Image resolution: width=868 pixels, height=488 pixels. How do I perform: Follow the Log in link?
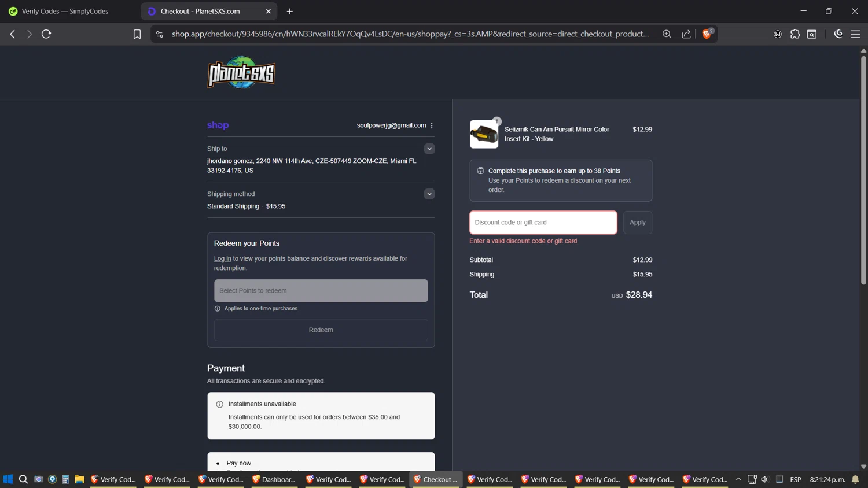[x=222, y=258]
